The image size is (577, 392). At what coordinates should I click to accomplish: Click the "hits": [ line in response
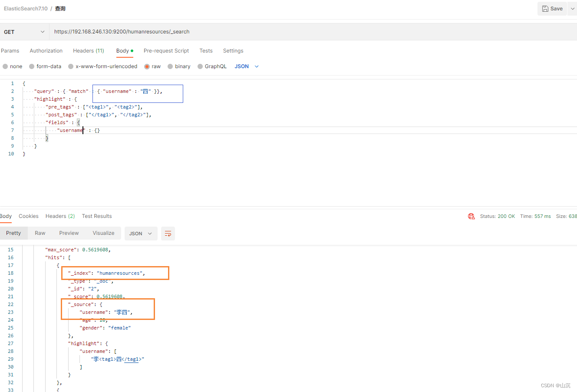click(58, 257)
